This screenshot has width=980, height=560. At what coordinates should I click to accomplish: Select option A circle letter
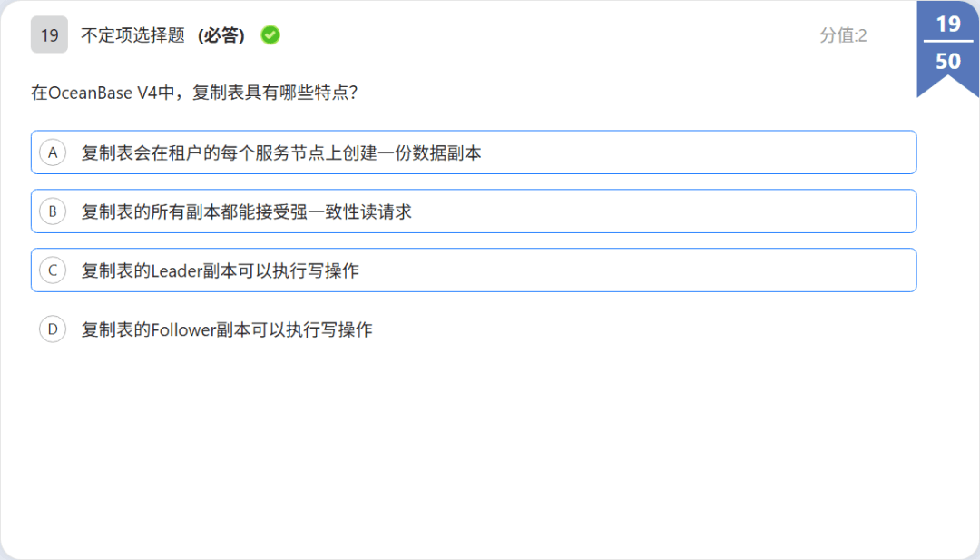point(53,152)
